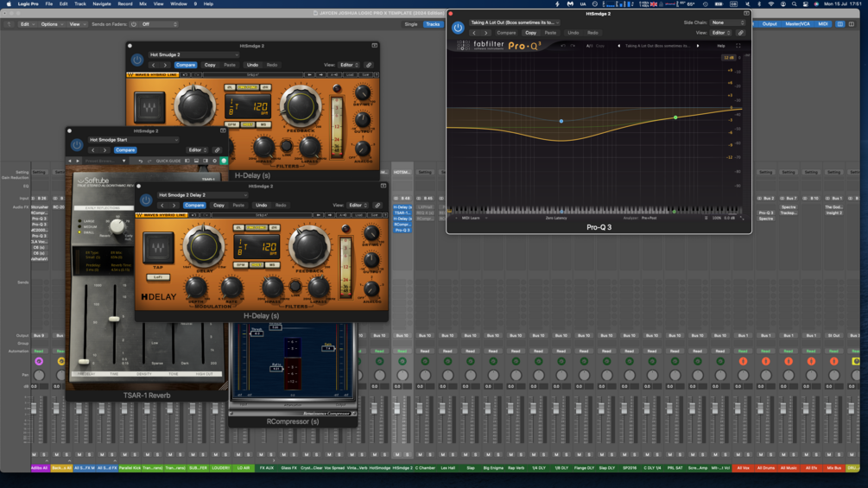Click the green EQ band node in Pro-Q 3
This screenshot has height=488, width=868.
pyautogui.click(x=675, y=117)
